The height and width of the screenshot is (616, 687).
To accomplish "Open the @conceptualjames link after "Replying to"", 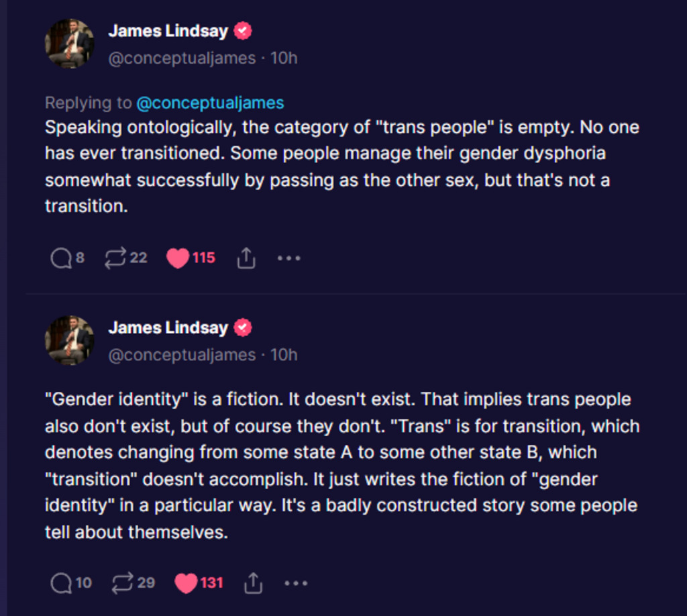I will point(210,103).
